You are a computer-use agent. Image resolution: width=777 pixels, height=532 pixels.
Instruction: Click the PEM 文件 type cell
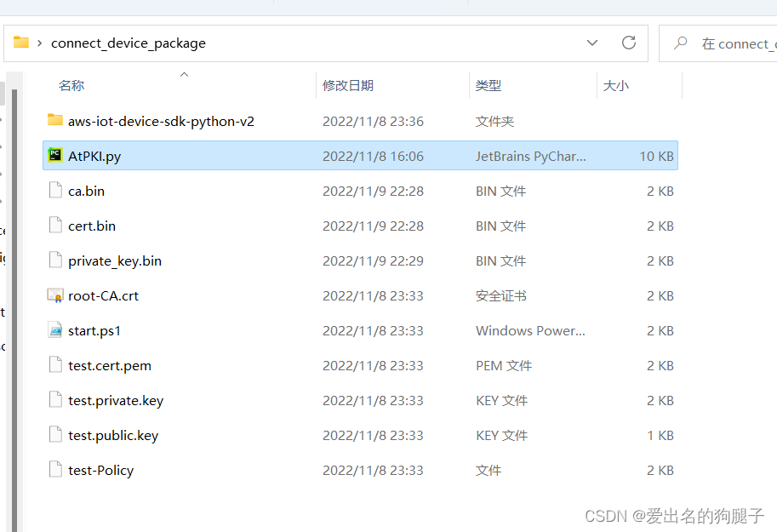pyautogui.click(x=504, y=366)
